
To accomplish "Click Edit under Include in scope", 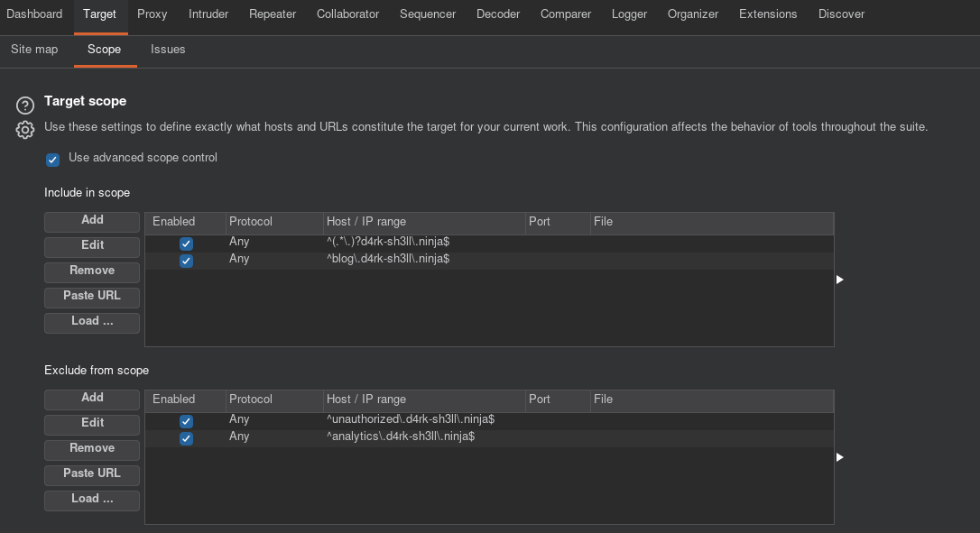I will click(x=92, y=247).
